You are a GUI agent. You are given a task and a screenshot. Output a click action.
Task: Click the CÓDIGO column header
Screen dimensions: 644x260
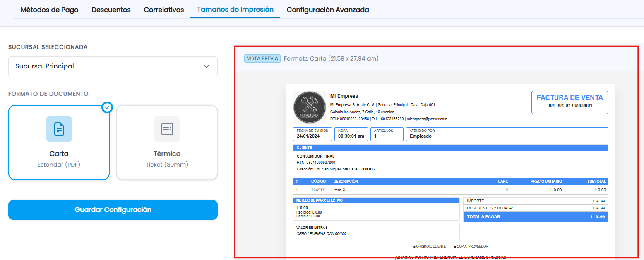point(319,182)
